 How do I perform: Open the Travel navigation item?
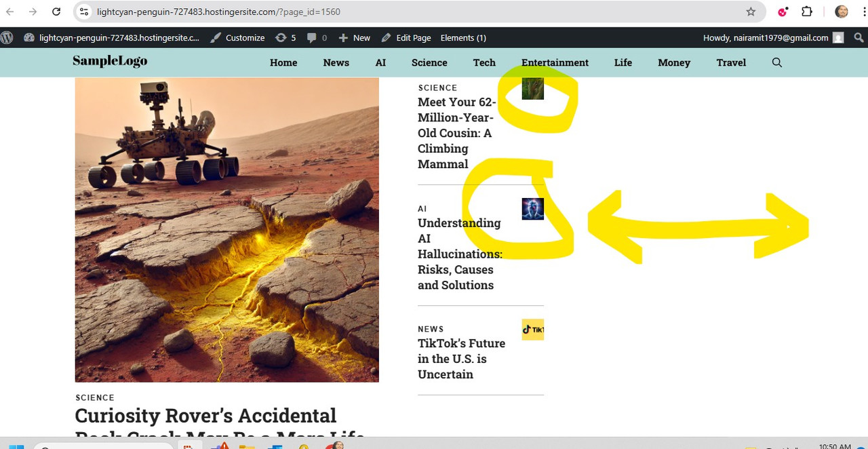731,62
